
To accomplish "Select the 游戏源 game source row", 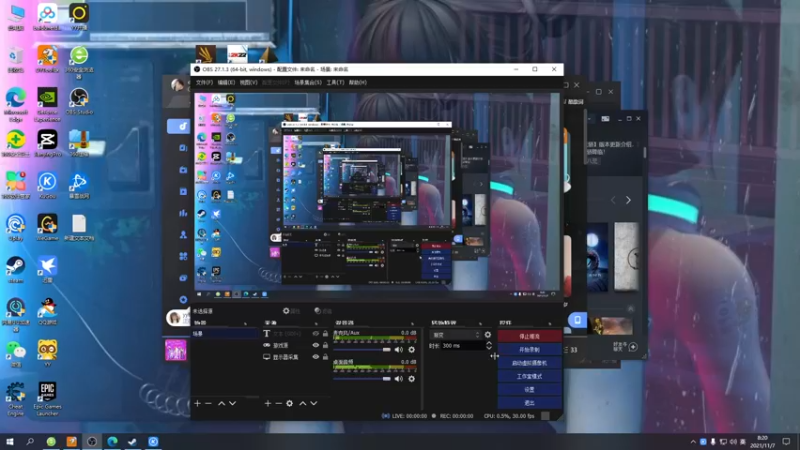I will pos(296,345).
